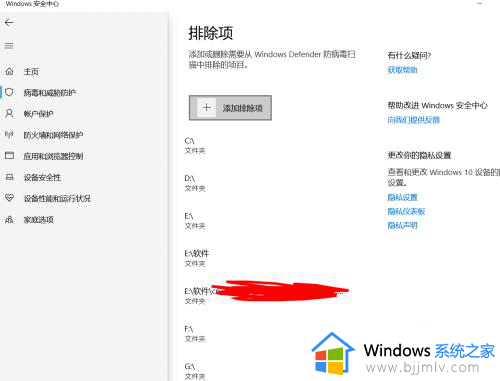The height and width of the screenshot is (381, 500).
Task: Click the home icon beside 主页
Action: click(x=9, y=71)
